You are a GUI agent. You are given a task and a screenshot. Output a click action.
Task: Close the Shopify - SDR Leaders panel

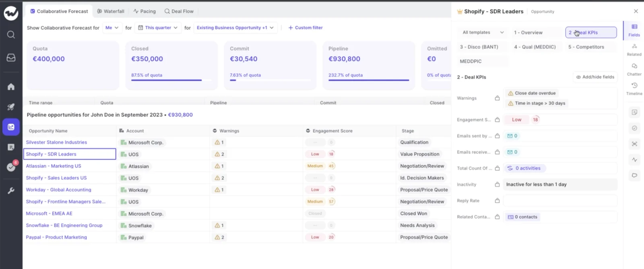(x=636, y=11)
